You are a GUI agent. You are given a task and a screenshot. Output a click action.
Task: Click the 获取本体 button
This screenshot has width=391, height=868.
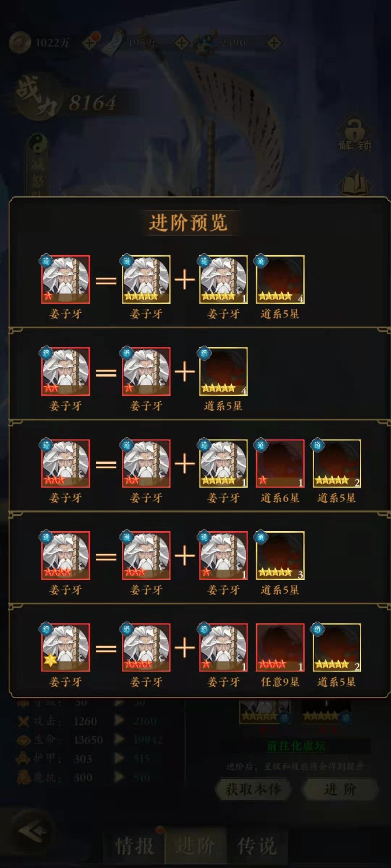coord(253,789)
